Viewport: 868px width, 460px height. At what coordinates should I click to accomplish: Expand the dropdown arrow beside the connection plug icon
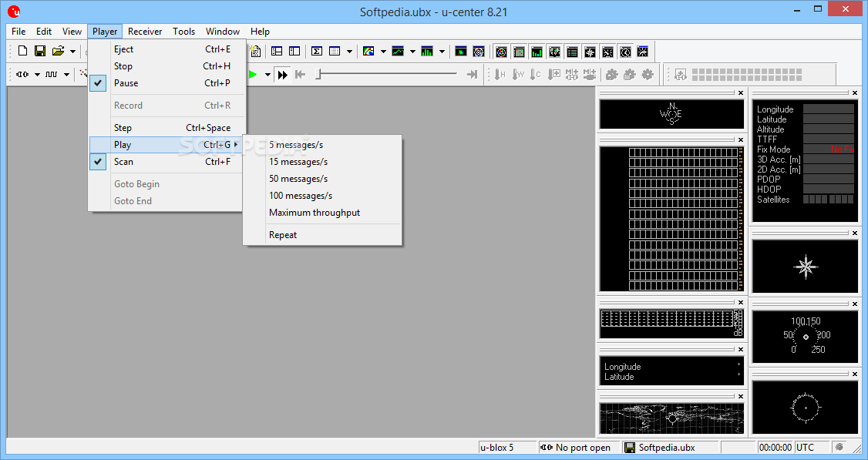(37, 74)
